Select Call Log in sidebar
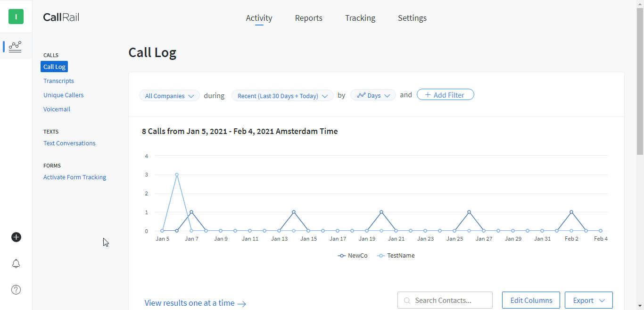Image resolution: width=644 pixels, height=310 pixels. click(54, 67)
